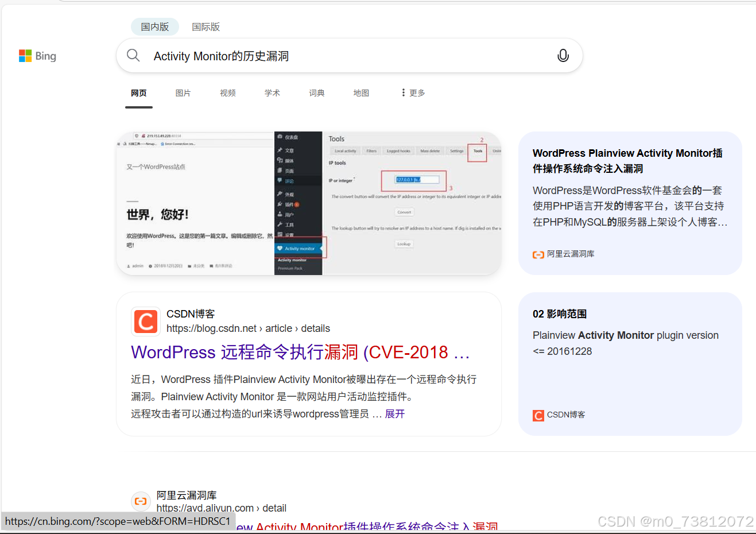Click 阿里云漏洞库 source label in right card
Screen dimensions: 756x534
571,254
